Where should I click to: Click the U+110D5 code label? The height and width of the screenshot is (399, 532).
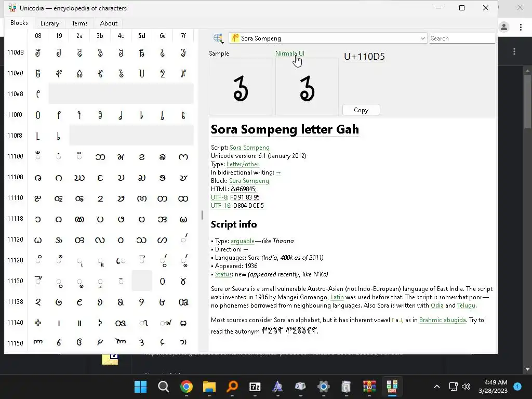click(364, 56)
